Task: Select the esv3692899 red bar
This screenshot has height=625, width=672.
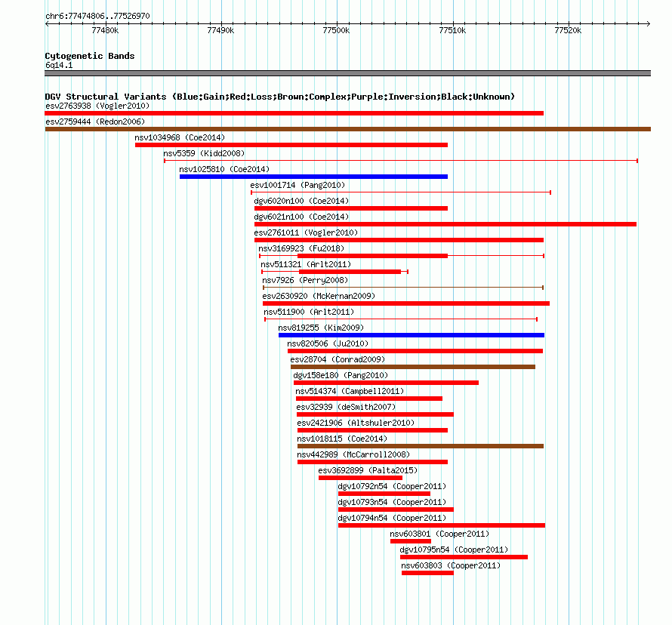Action: pos(360,478)
